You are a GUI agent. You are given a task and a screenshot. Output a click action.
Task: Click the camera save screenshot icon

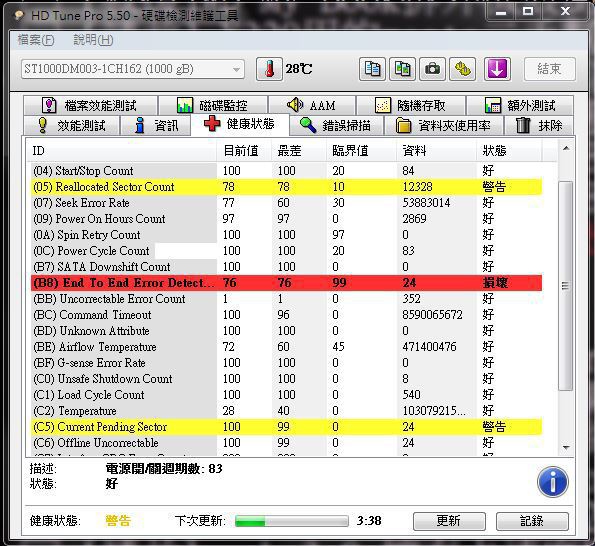click(432, 69)
